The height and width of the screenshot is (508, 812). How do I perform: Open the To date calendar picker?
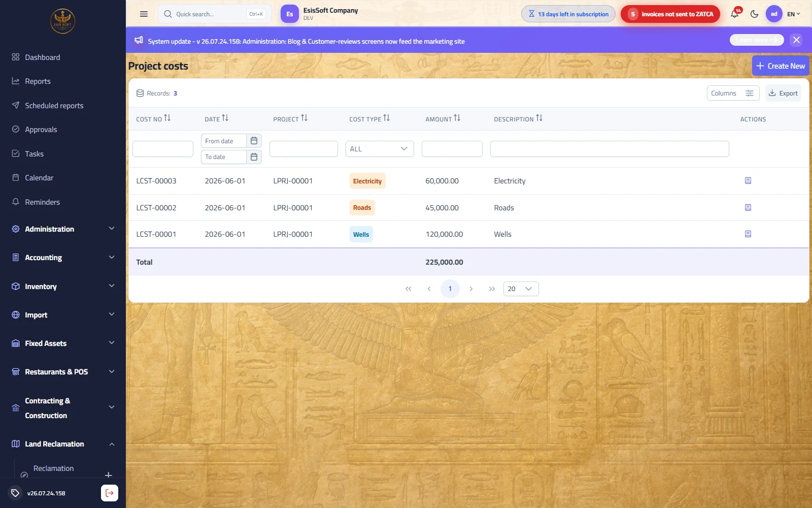tap(254, 157)
